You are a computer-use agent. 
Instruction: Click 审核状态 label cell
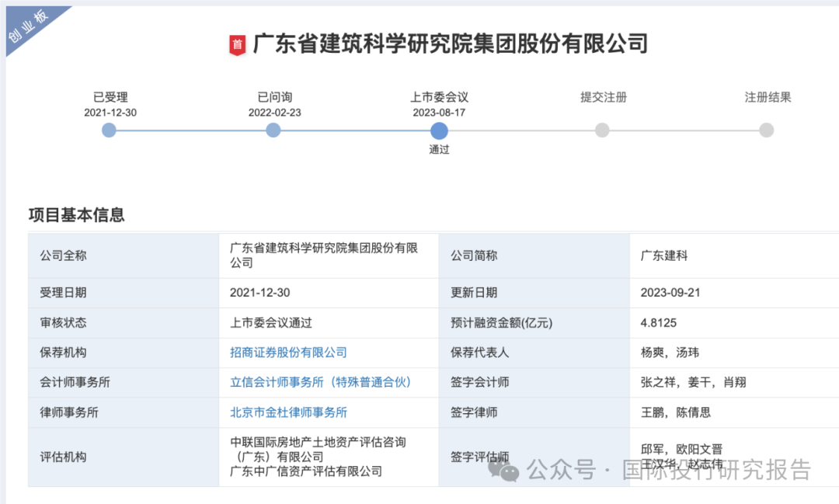tap(124, 323)
